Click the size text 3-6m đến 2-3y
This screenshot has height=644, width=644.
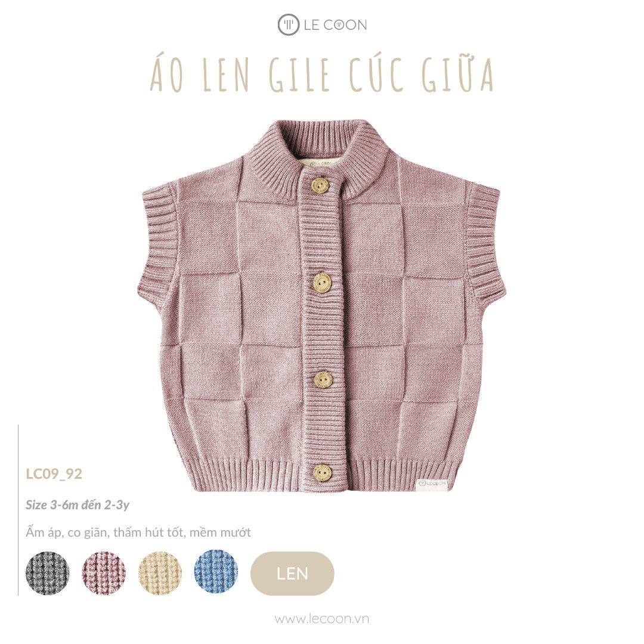(x=77, y=504)
